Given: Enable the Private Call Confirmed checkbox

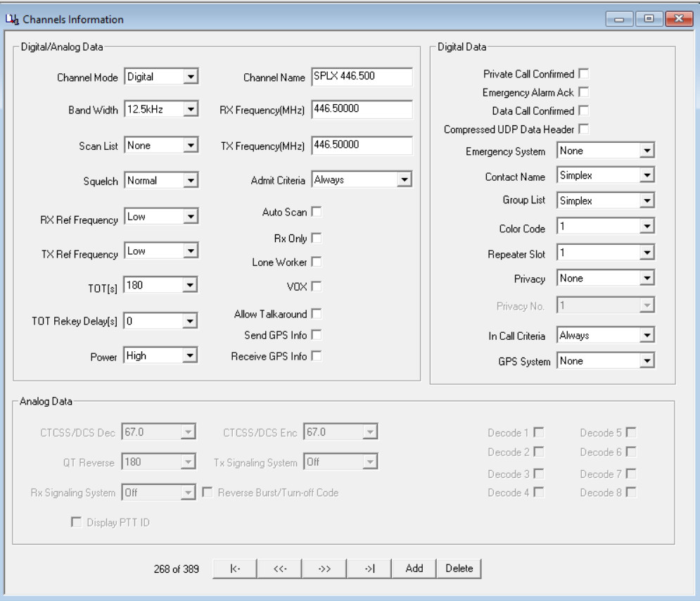Looking at the screenshot, I should coord(583,74).
